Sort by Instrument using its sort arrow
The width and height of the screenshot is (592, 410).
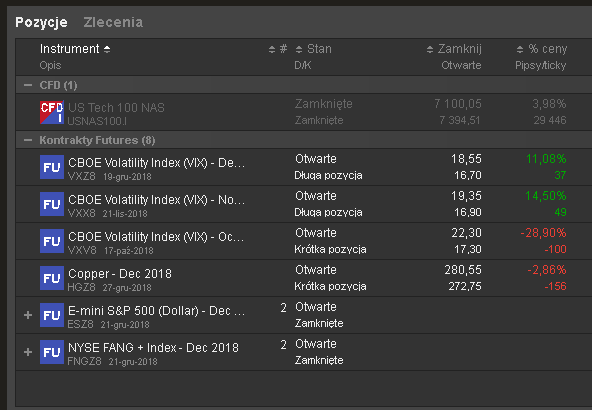click(x=107, y=49)
